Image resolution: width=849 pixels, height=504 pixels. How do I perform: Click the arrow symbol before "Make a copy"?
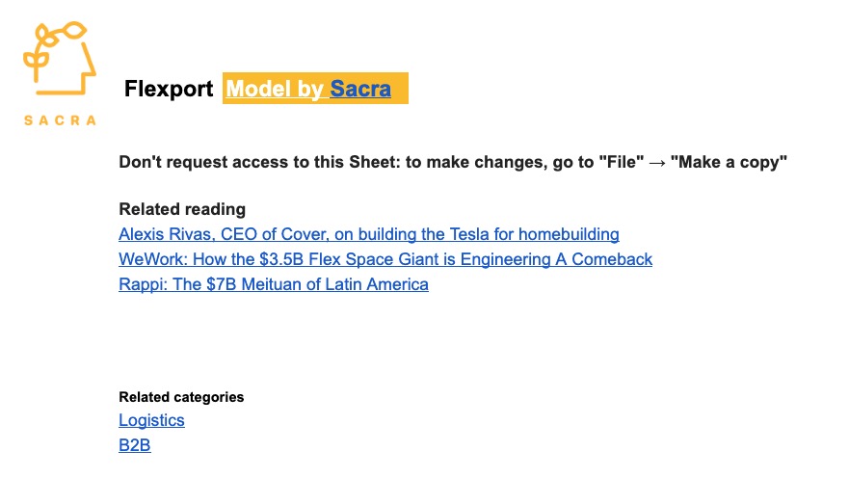[657, 163]
